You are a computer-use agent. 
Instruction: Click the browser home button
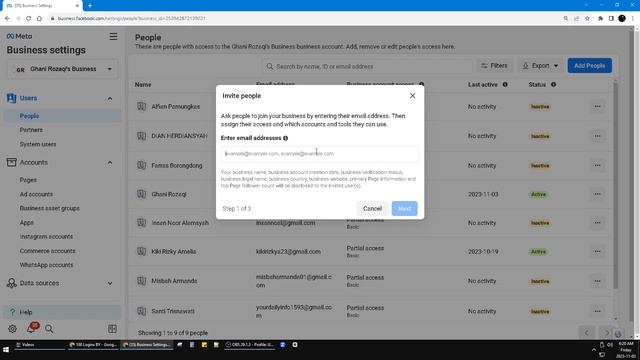[x=39, y=18]
